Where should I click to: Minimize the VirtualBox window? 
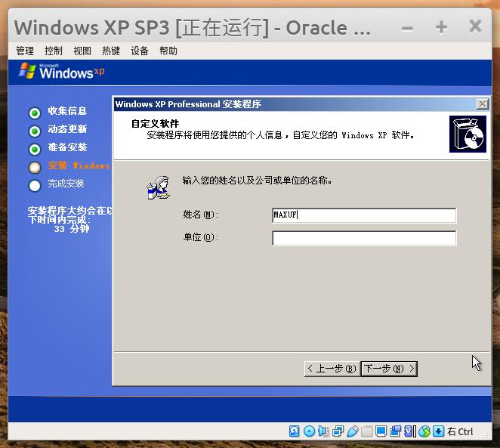407,28
